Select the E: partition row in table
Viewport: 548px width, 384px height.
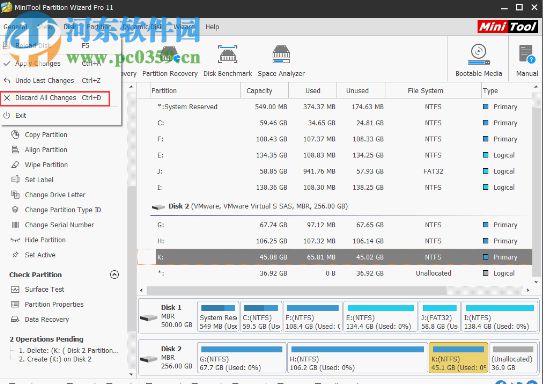(341, 155)
